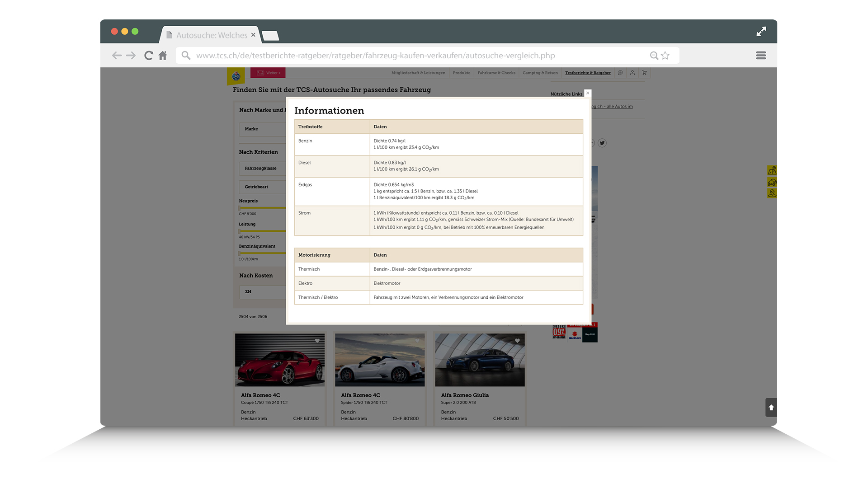Click the Twitter share icon
This screenshot has height=488, width=868.
click(x=602, y=143)
